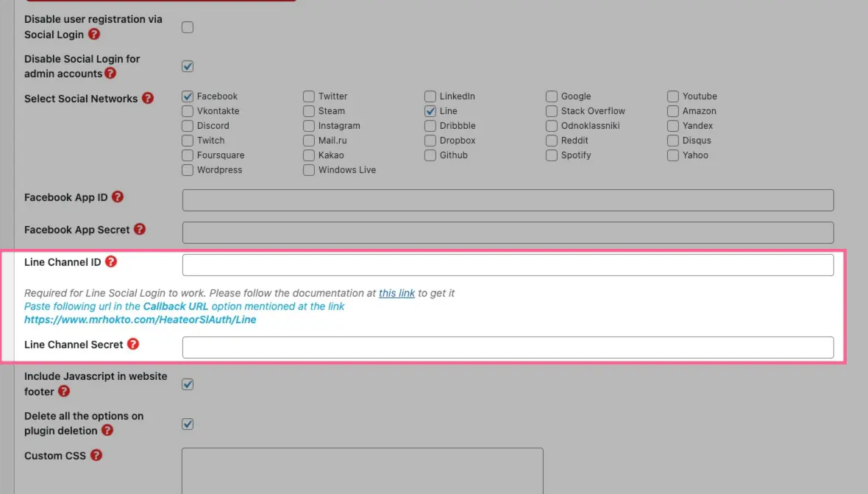The width and height of the screenshot is (868, 494).
Task: Enable Disable user registration via Social Login checkbox
Action: 188,27
